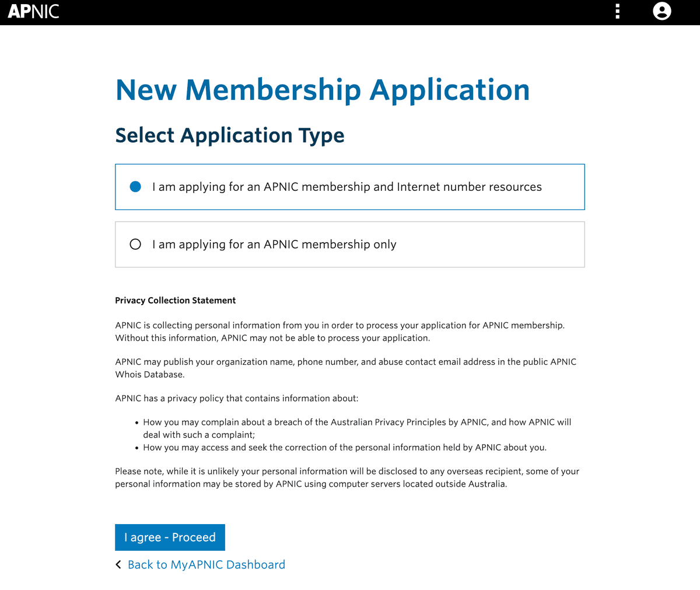Expand options via the header overflow menu
The width and height of the screenshot is (700, 590).
617,11
